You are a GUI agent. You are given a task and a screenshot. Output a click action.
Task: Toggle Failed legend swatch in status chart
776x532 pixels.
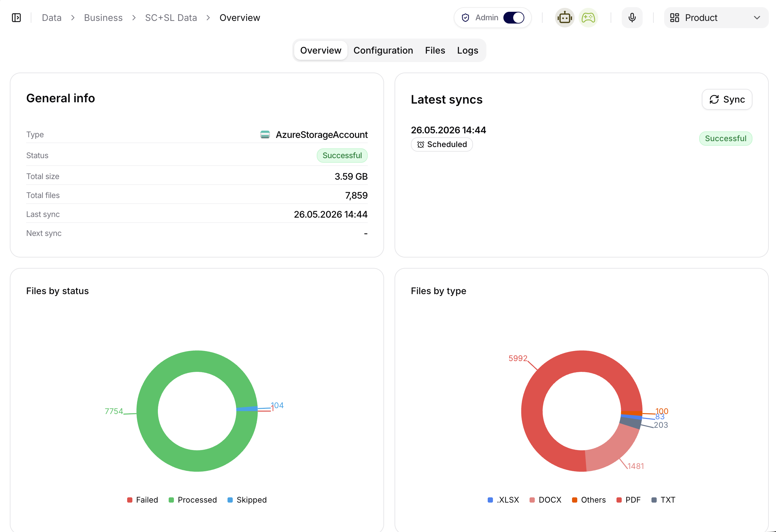click(x=129, y=500)
